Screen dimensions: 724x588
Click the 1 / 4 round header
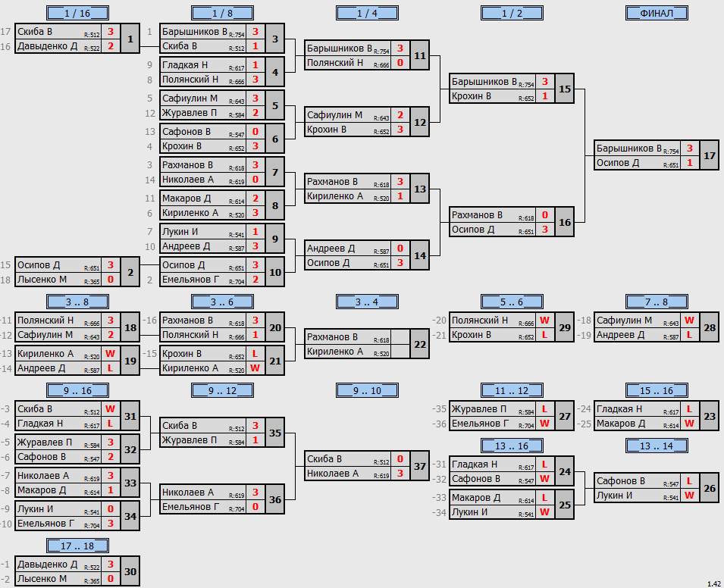coord(367,13)
